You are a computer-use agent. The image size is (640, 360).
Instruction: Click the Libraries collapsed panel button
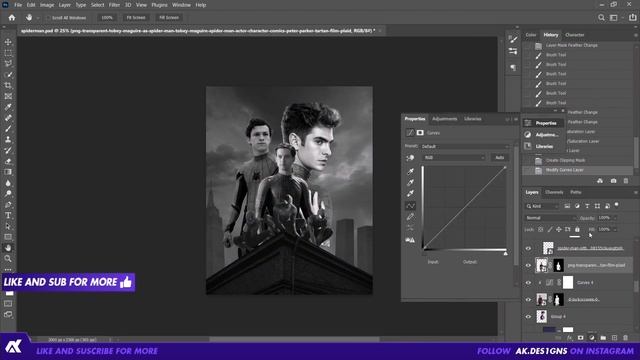(x=544, y=146)
